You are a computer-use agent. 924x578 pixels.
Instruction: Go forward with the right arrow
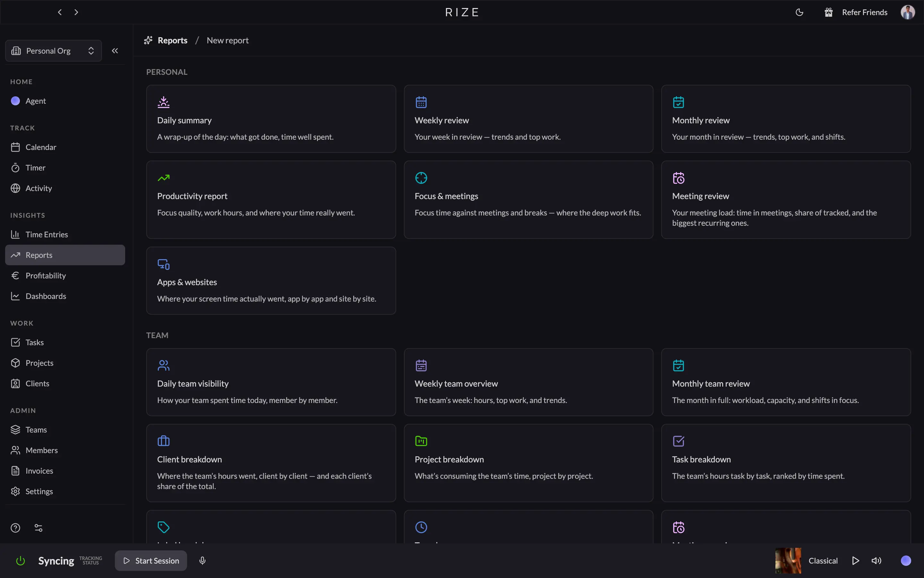(76, 12)
